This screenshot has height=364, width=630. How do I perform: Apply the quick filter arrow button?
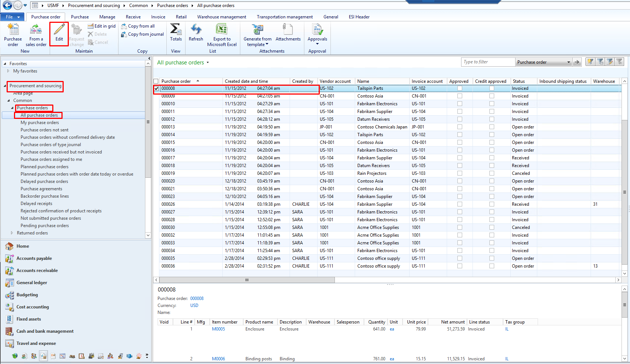coord(577,62)
